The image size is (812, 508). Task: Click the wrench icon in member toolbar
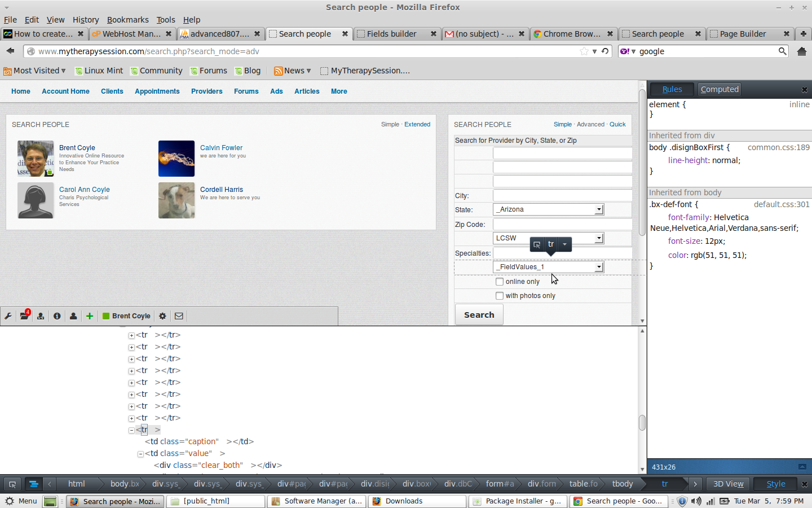[8, 316]
